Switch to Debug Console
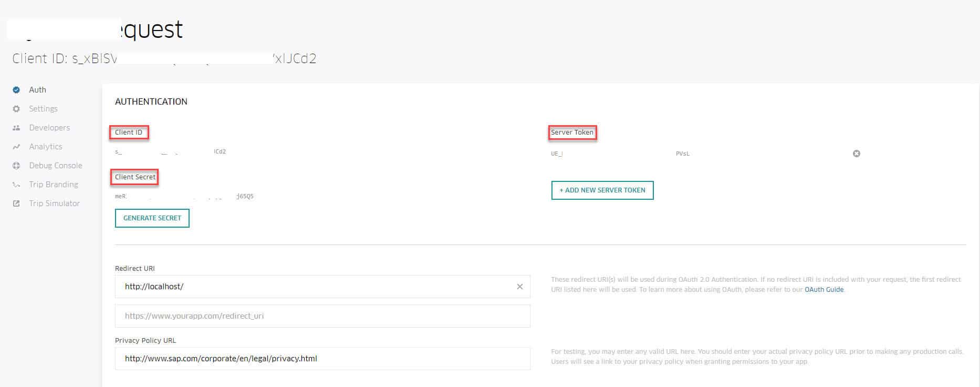 pyautogui.click(x=56, y=166)
